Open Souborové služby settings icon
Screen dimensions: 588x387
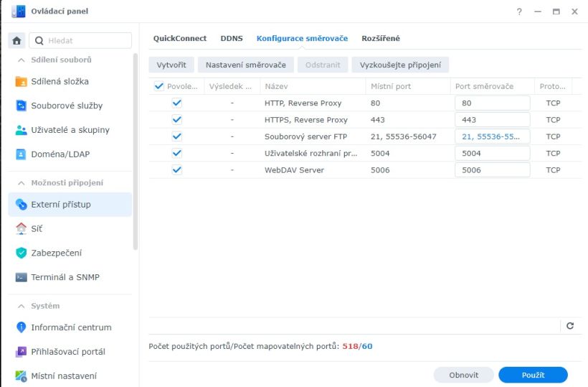tap(21, 106)
